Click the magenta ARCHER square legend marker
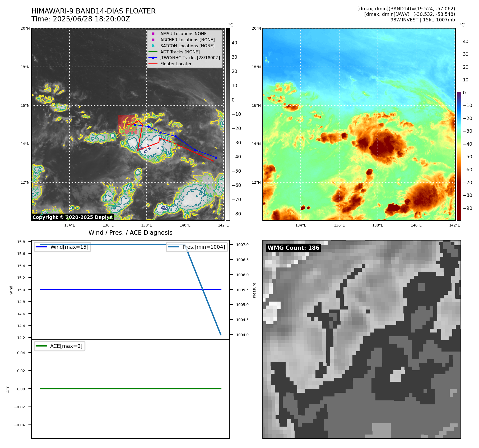The image size is (479, 448). click(x=153, y=40)
